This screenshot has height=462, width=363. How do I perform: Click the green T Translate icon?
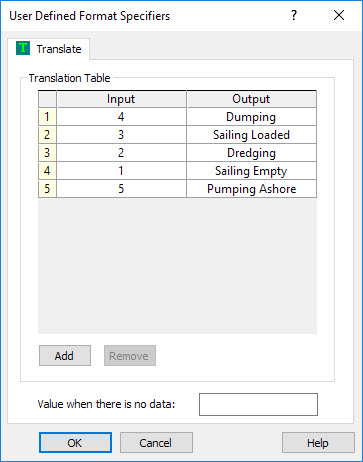pyautogui.click(x=23, y=48)
